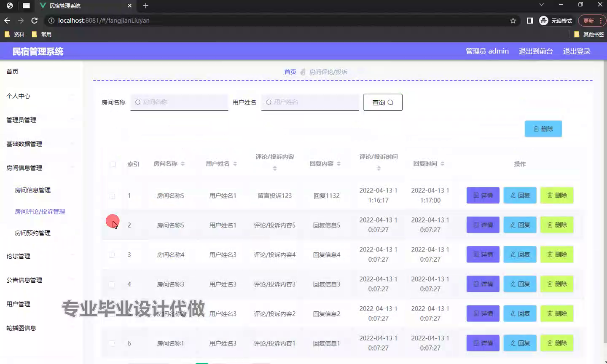Click 退出到前台 in the header
This screenshot has width=607, height=364.
[x=536, y=51]
